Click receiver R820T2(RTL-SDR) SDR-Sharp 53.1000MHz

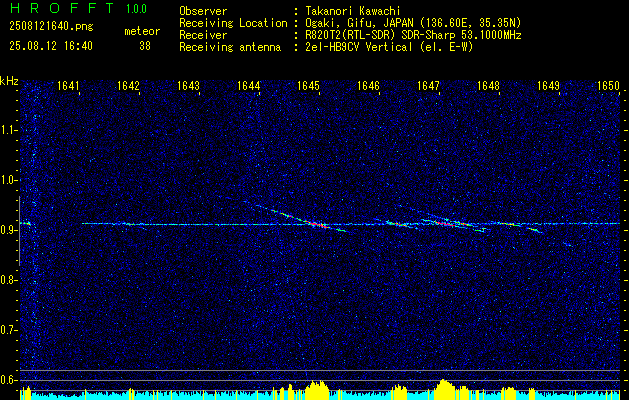tap(413, 35)
